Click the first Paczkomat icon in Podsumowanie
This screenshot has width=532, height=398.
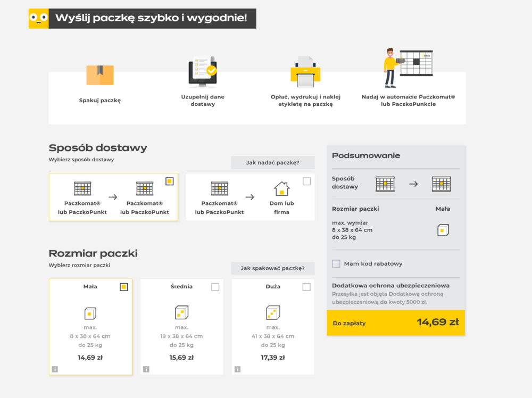[385, 184]
